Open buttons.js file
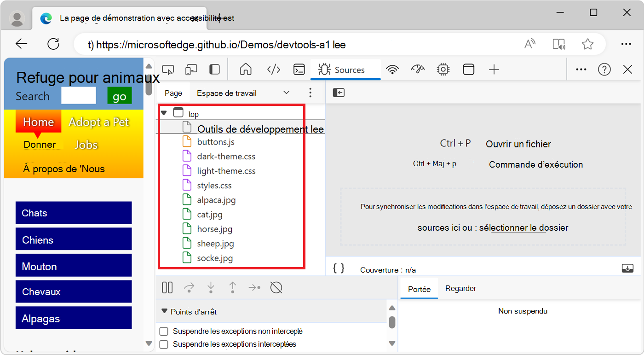Screen dimensions: 644x355 (216, 142)
